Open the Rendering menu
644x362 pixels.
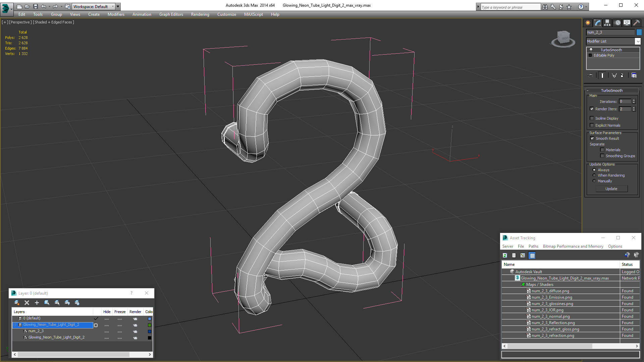[x=200, y=14]
